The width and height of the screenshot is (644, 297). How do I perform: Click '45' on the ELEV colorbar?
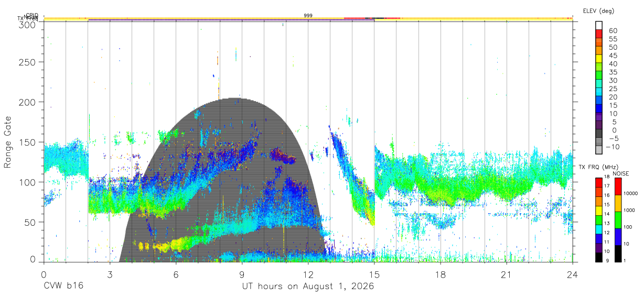[613, 56]
